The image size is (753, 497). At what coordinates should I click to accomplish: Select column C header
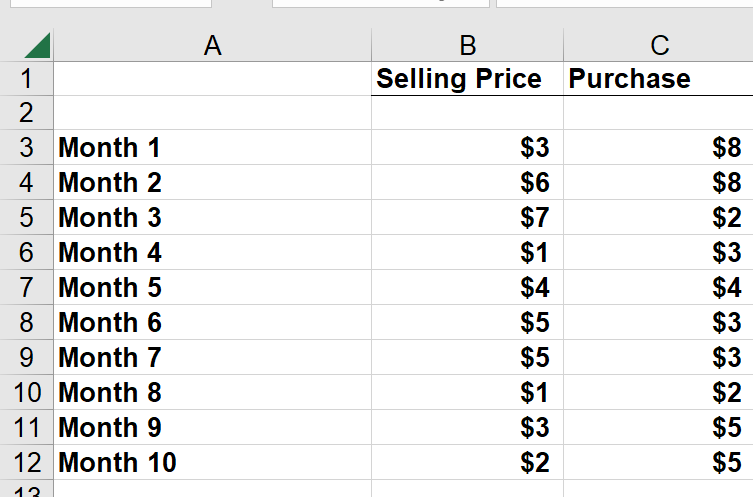tap(658, 45)
